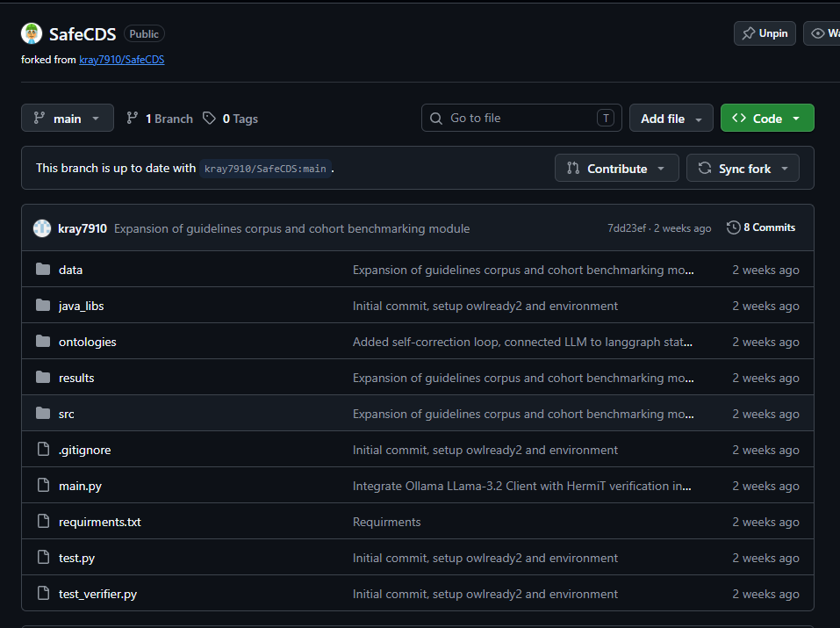Open the test.py file name
This screenshot has width=840, height=628.
(x=76, y=558)
